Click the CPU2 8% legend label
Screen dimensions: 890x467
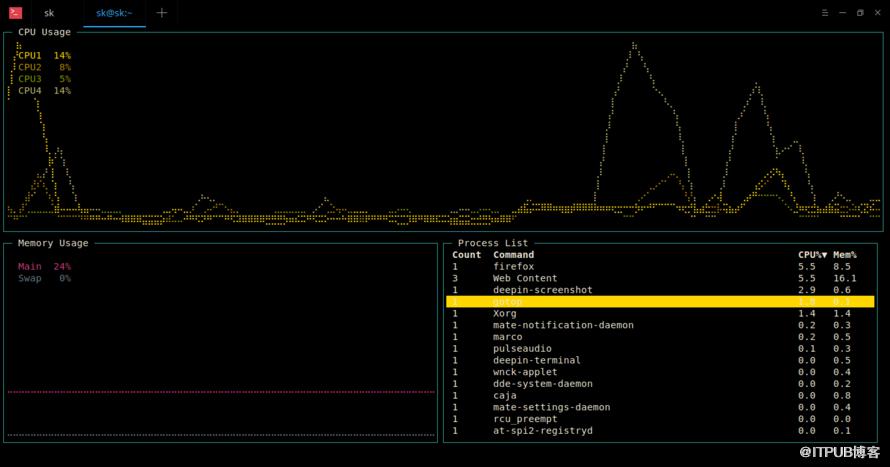tap(44, 67)
